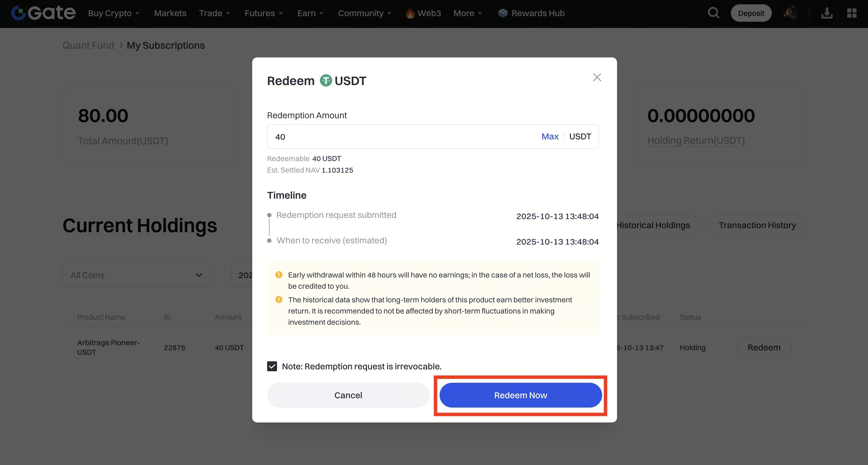Expand the Futures nav dropdown
Viewport: 868px width, 465px height.
[263, 13]
